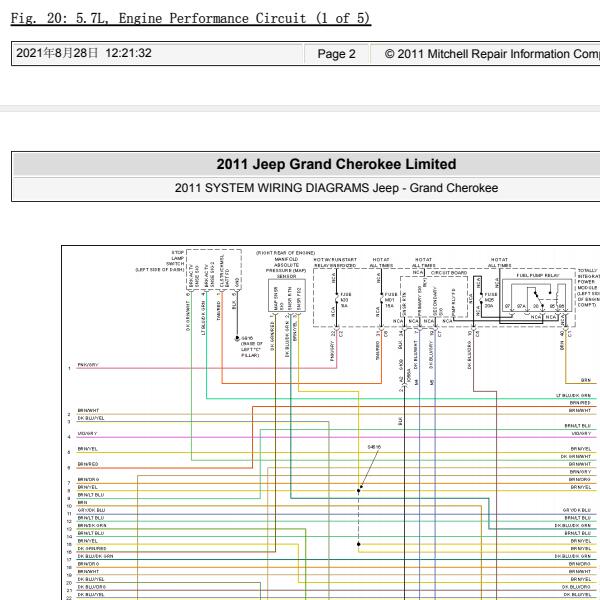Click the "(RIGHT REAR OF ENGINE)" note
The height and width of the screenshot is (600, 600).
285,253
